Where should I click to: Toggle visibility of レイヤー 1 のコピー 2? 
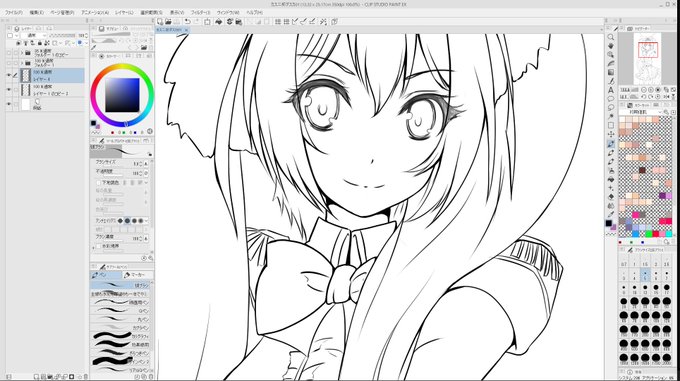coord(9,90)
